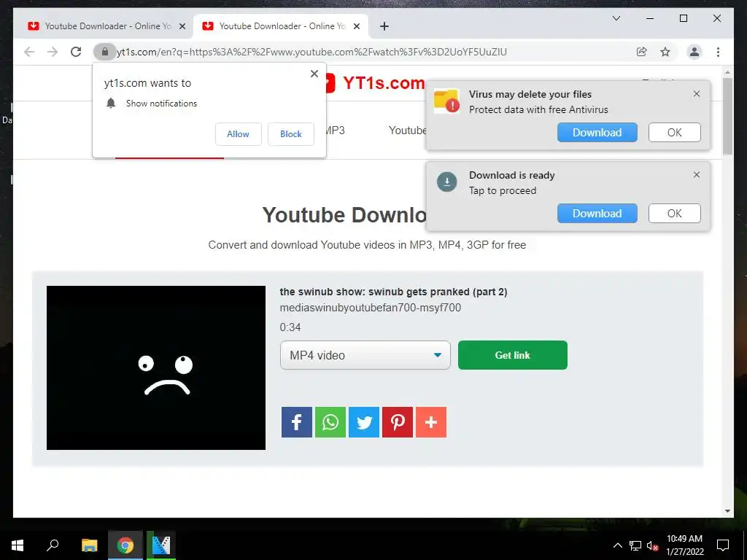Click the muted volume tray icon
Viewport: 747px width, 560px height.
coord(653,545)
